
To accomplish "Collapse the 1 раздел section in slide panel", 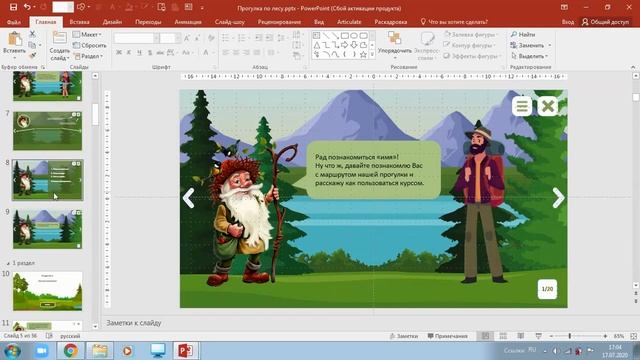I will pos(8,263).
